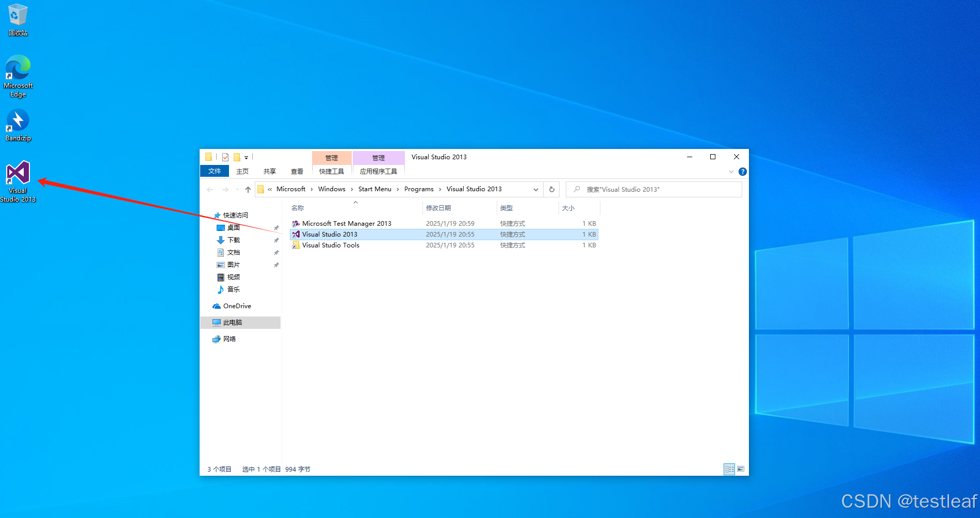This screenshot has width=980, height=518.
Task: Go up one folder level
Action: point(248,190)
